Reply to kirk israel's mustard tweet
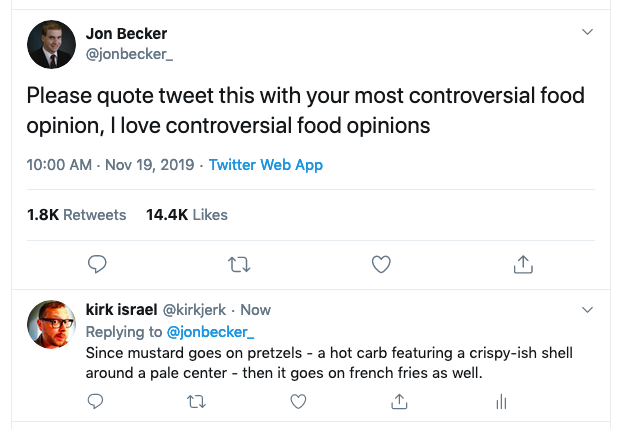Image resolution: width=619 pixels, height=429 pixels. [96, 401]
